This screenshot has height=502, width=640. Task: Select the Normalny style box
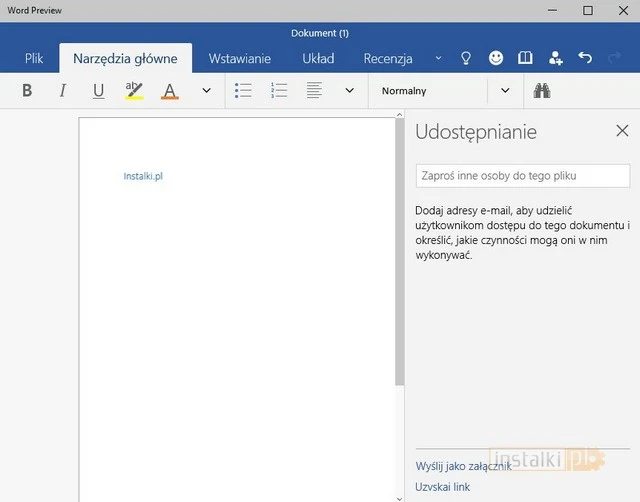click(x=428, y=91)
